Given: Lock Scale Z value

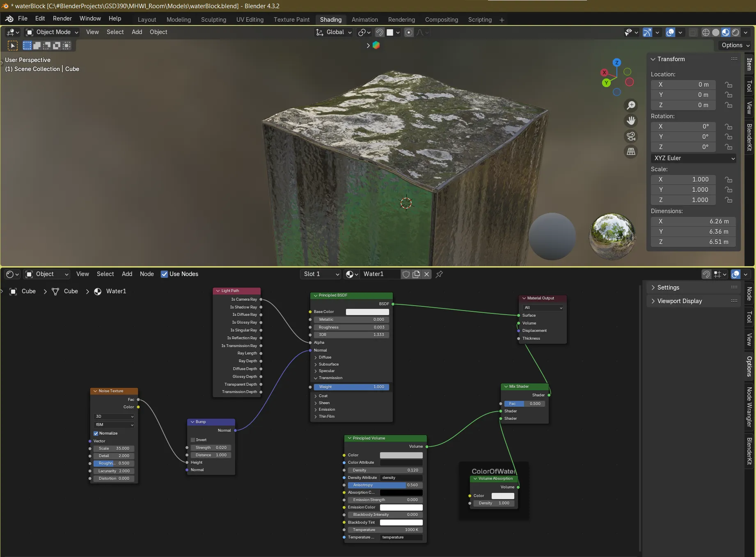Looking at the screenshot, I should 729,200.
